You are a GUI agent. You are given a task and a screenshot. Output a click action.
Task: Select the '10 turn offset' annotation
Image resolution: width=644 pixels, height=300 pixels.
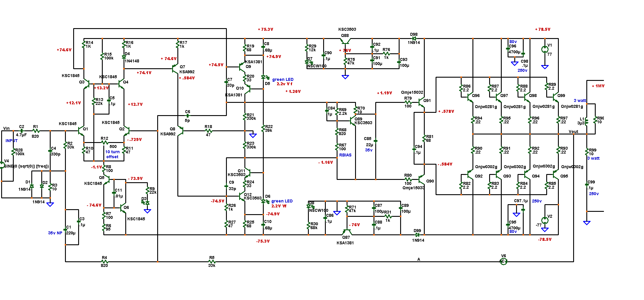(x=112, y=154)
